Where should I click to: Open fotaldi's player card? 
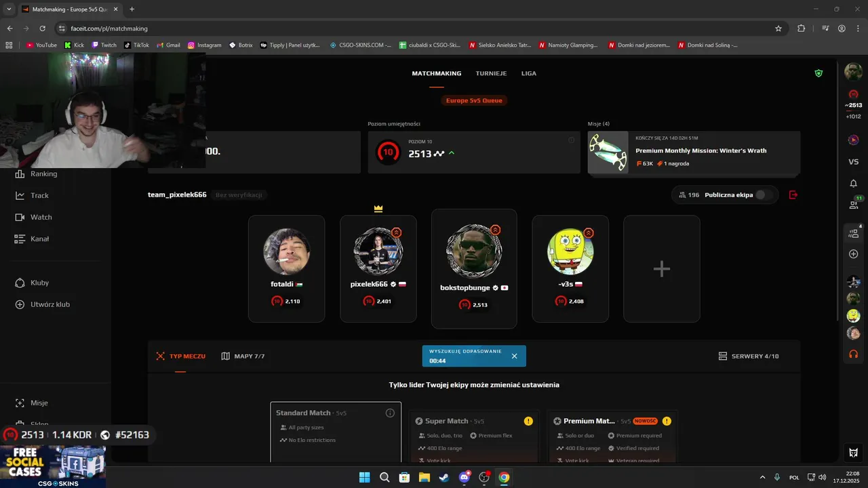coord(286,268)
